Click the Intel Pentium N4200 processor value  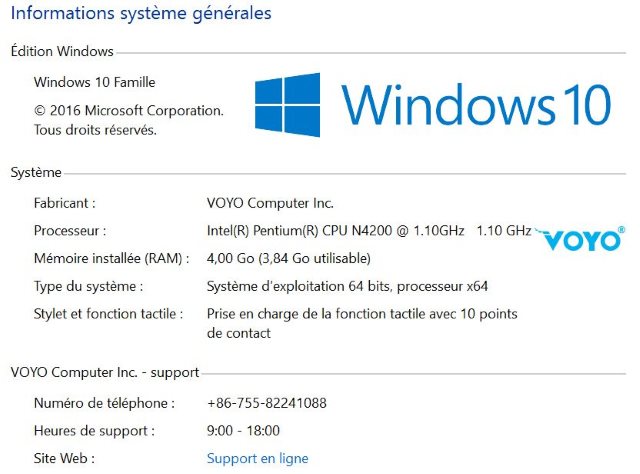(x=369, y=231)
